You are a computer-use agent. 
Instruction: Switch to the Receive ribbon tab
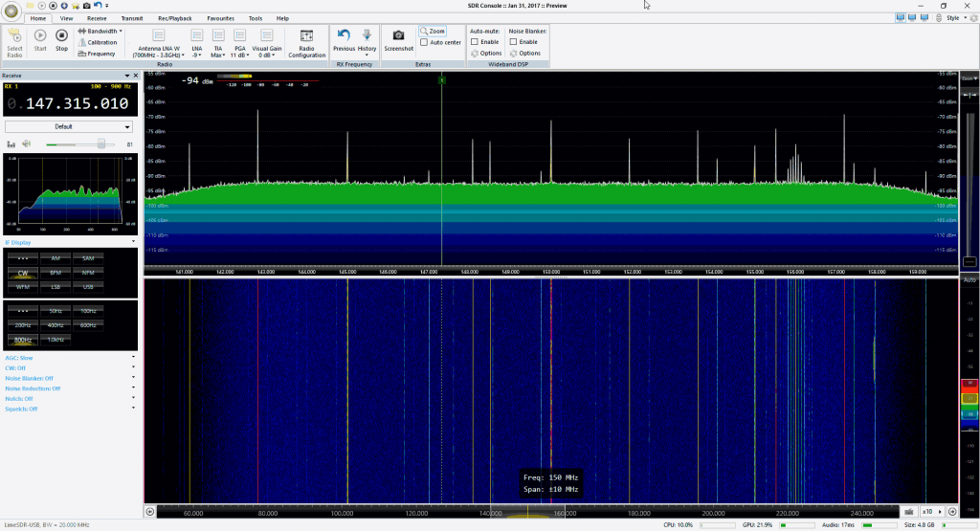97,18
